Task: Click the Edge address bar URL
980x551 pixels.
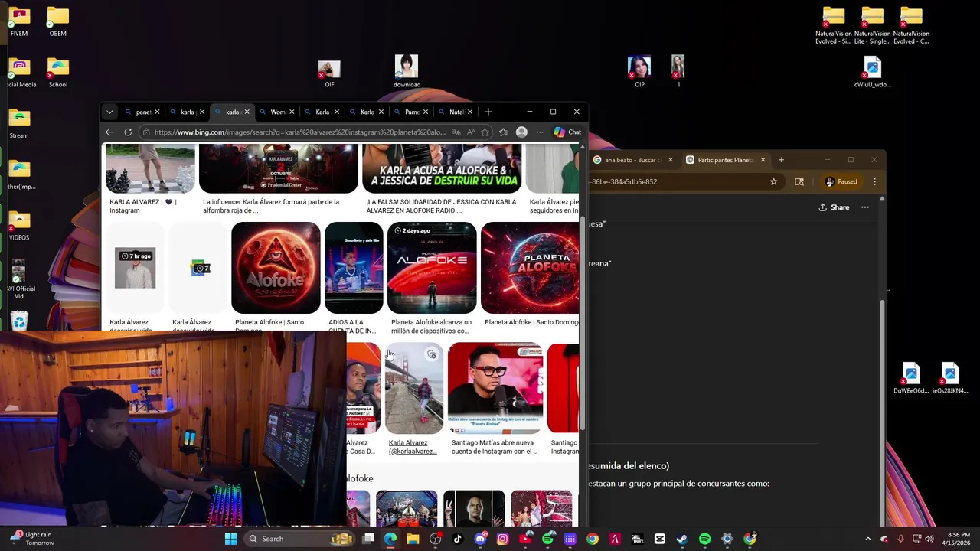Action: 299,132
